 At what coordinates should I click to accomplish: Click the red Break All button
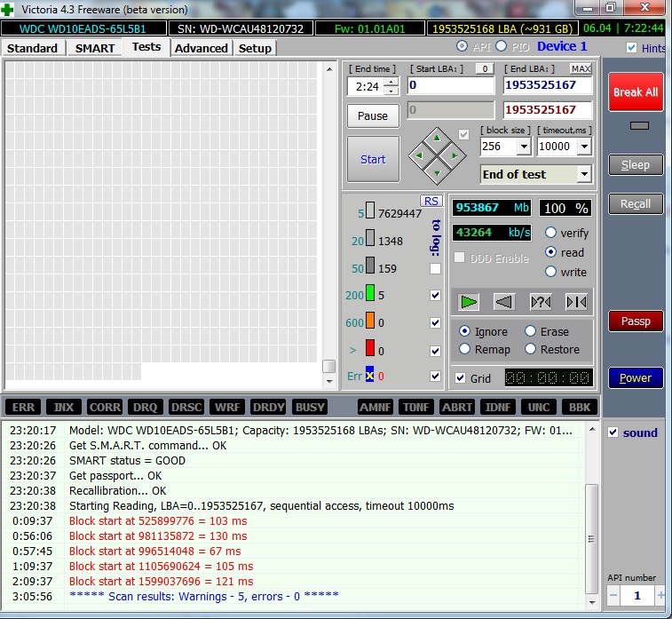635,92
